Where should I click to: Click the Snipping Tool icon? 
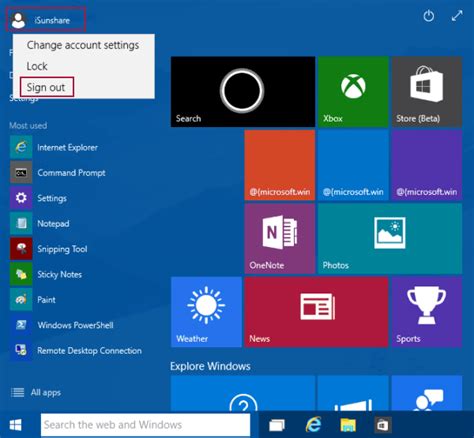21,248
